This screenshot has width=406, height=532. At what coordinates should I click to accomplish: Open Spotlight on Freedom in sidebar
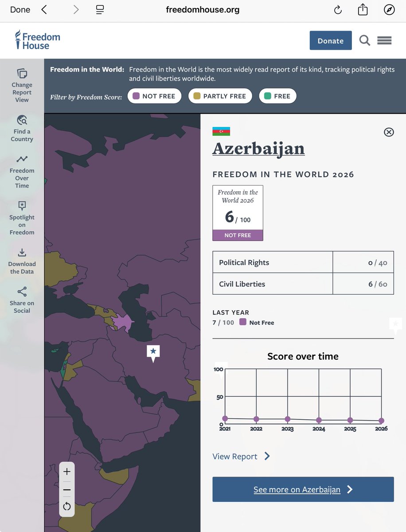(22, 218)
